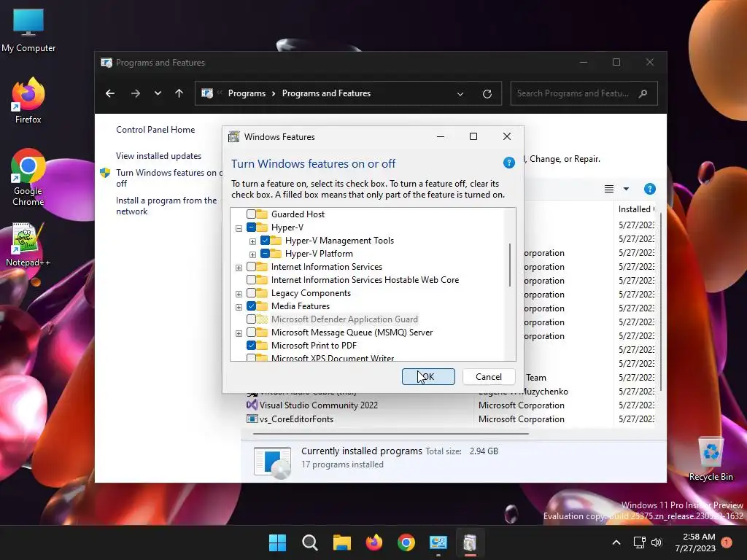
Task: Expand the Media Features node
Action: click(239, 307)
